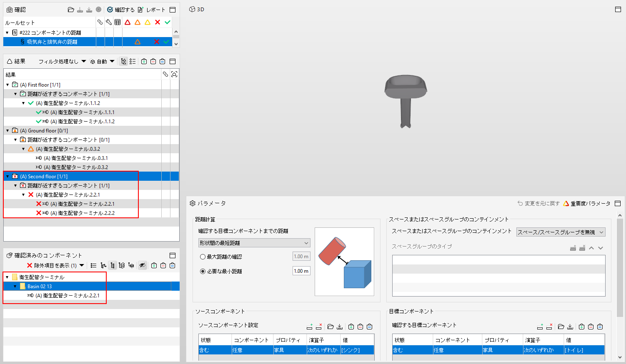Screen dimensions: 626x364
Task: Select the rule 吸気弁と排気弁の距離
Action: [52, 42]
